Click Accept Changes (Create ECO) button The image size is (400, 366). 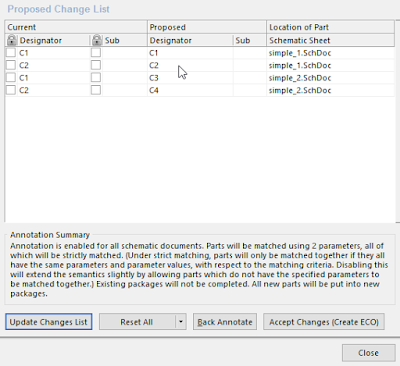(x=324, y=322)
